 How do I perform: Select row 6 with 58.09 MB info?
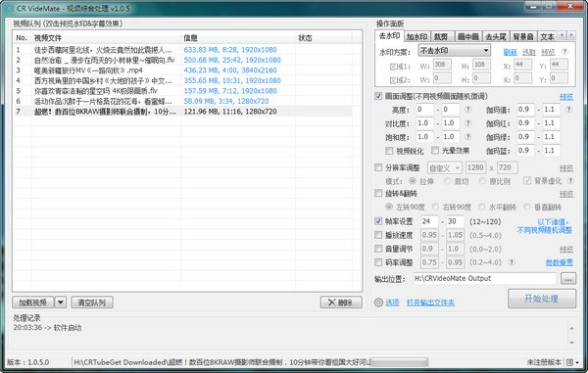(x=182, y=101)
